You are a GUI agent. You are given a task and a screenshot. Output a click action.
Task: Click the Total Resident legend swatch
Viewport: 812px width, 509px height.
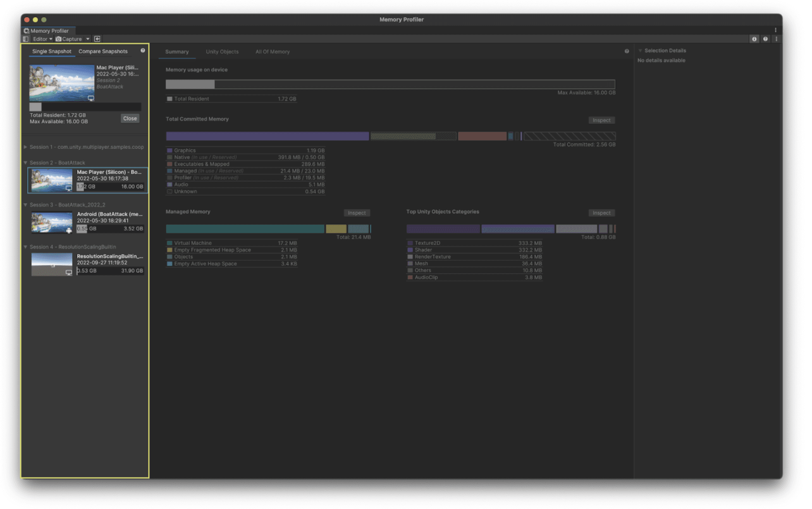click(x=170, y=99)
